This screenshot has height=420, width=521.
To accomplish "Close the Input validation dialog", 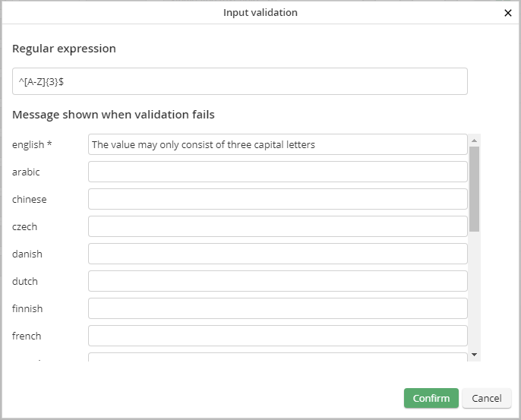I will coord(507,13).
